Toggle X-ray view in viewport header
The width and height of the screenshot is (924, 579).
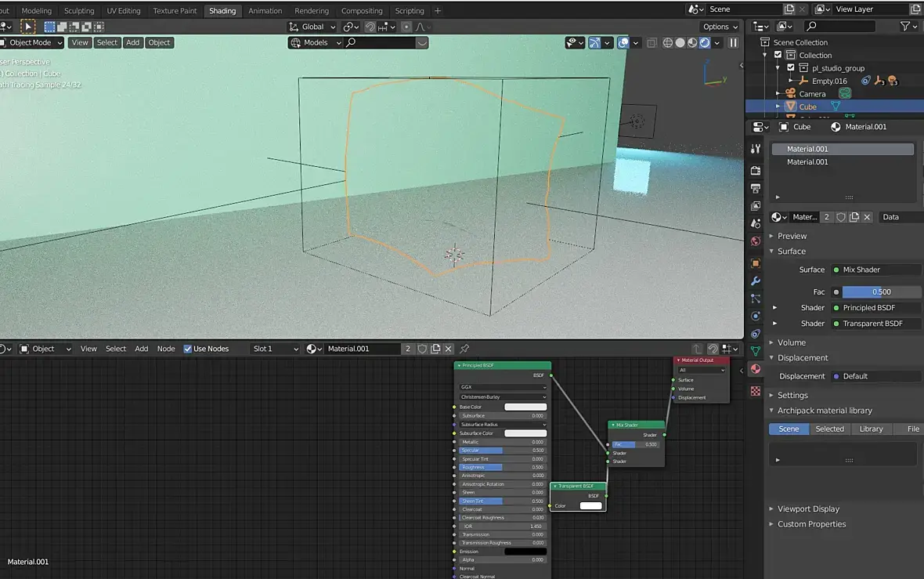[652, 43]
